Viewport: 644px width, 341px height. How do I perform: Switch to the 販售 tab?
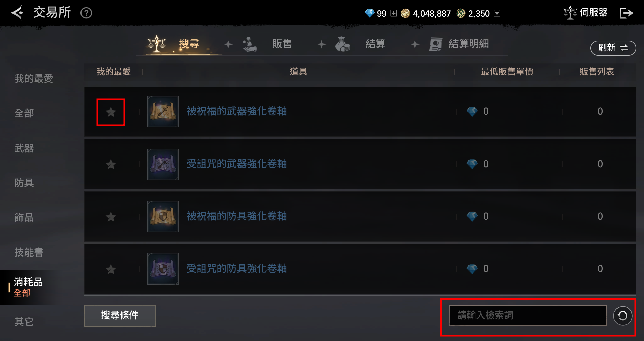click(x=267, y=44)
